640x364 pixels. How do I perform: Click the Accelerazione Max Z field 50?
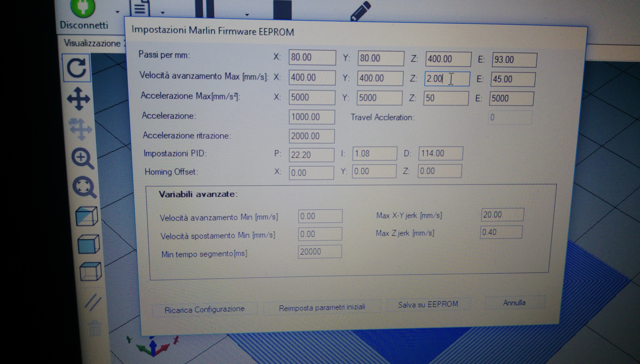(x=446, y=98)
